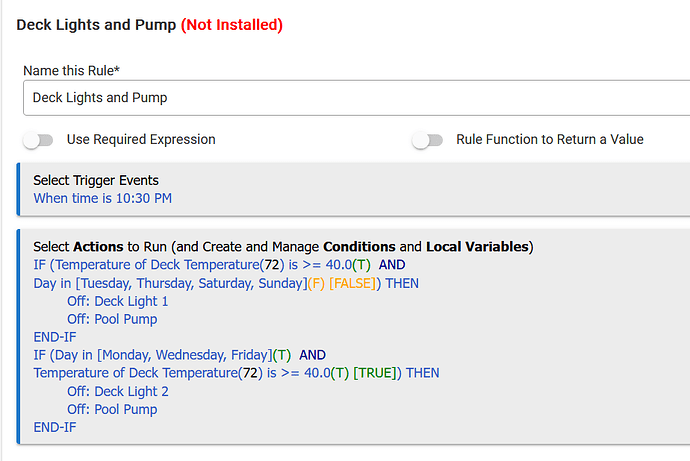Toggle the Use Required Expression switch
This screenshot has height=461, width=690.
pos(38,140)
